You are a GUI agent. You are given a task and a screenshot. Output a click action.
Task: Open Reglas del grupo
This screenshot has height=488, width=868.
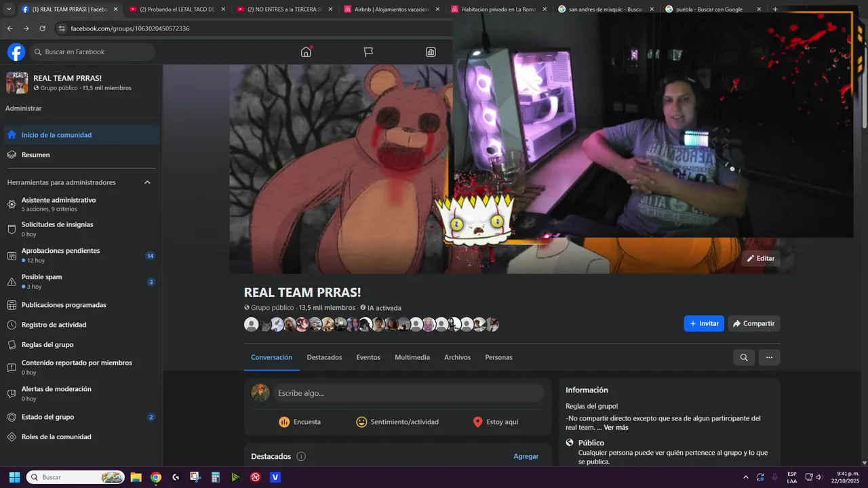coord(81,344)
